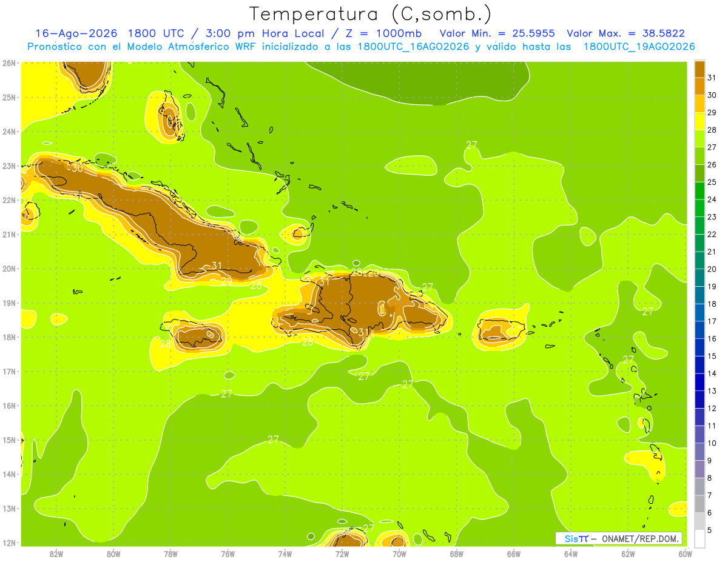This screenshot has height=562, width=728.
Task: Click the '27' contour label near 24N
Action: (472, 145)
